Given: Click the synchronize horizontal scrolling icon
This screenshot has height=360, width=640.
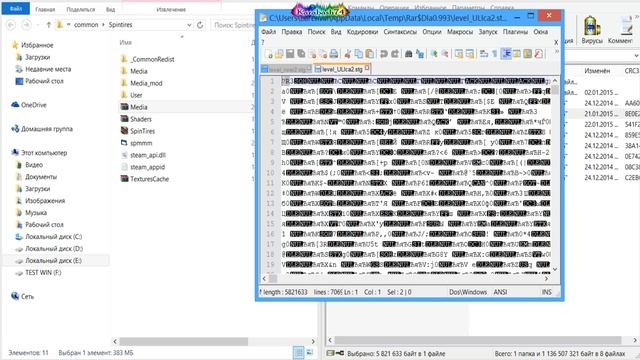Looking at the screenshot, I should point(470,54).
